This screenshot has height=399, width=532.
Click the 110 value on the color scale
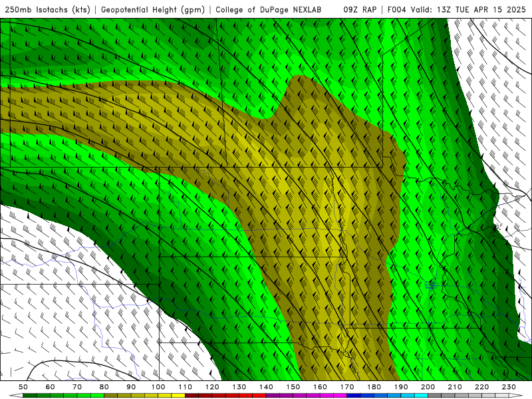pos(186,387)
